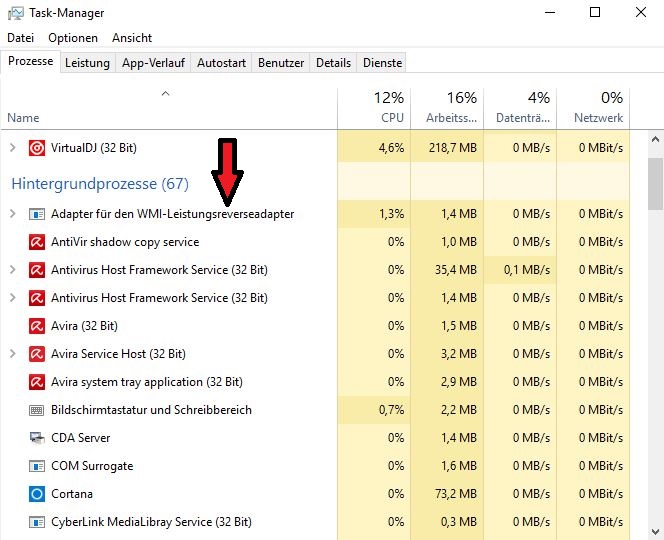Click the COM Surrogate icon
This screenshot has height=540, width=664.
[37, 466]
